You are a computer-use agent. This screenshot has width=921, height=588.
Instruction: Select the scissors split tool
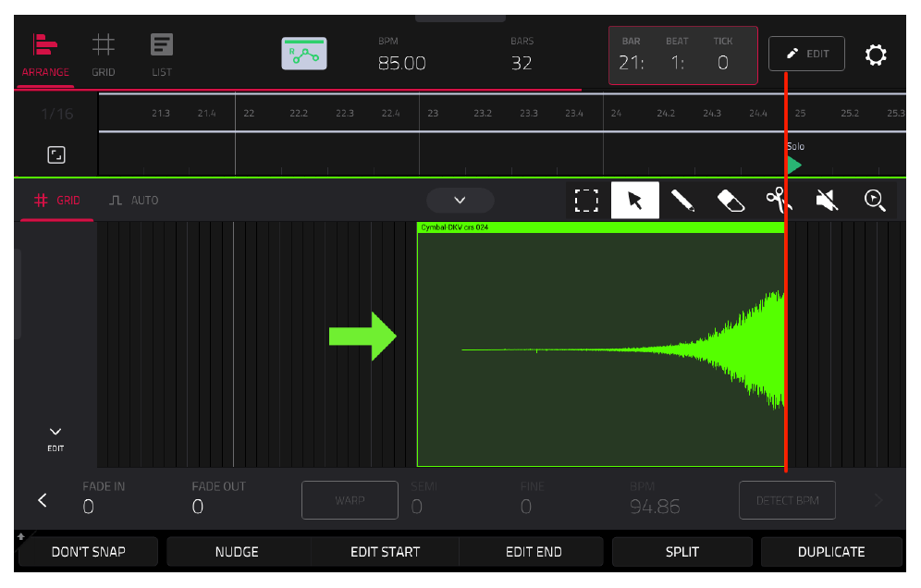coord(779,201)
